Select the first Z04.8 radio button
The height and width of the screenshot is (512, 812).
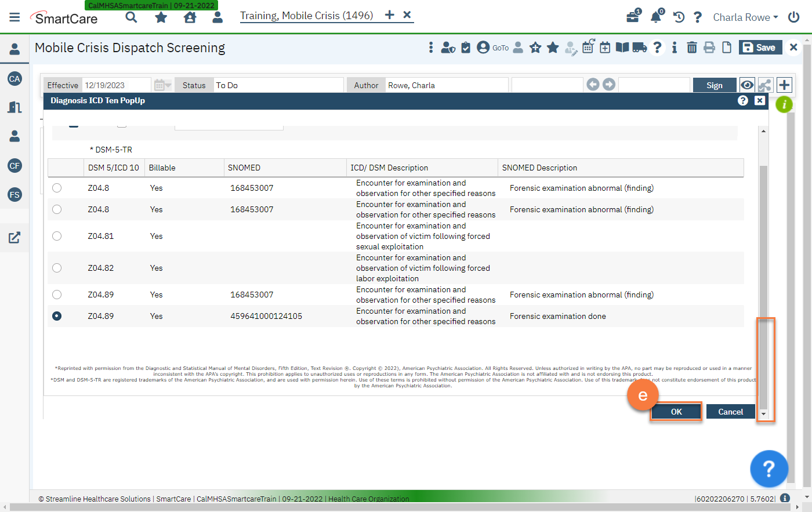click(x=56, y=188)
